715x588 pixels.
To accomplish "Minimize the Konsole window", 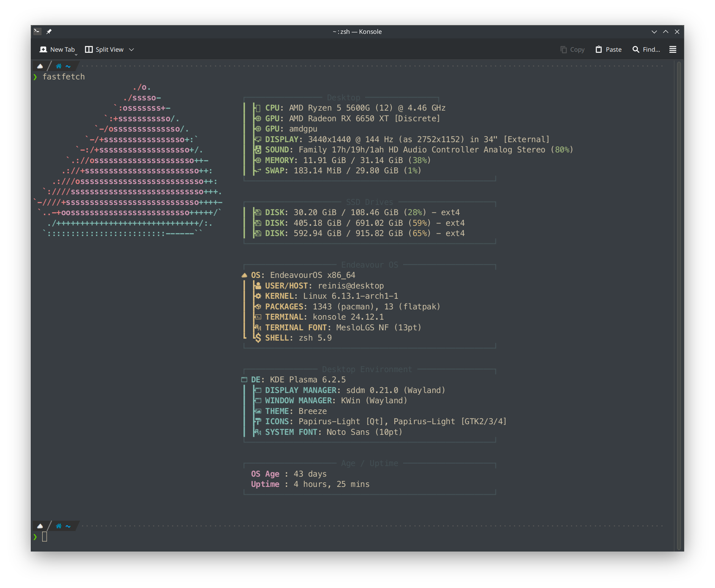I will pyautogui.click(x=654, y=32).
